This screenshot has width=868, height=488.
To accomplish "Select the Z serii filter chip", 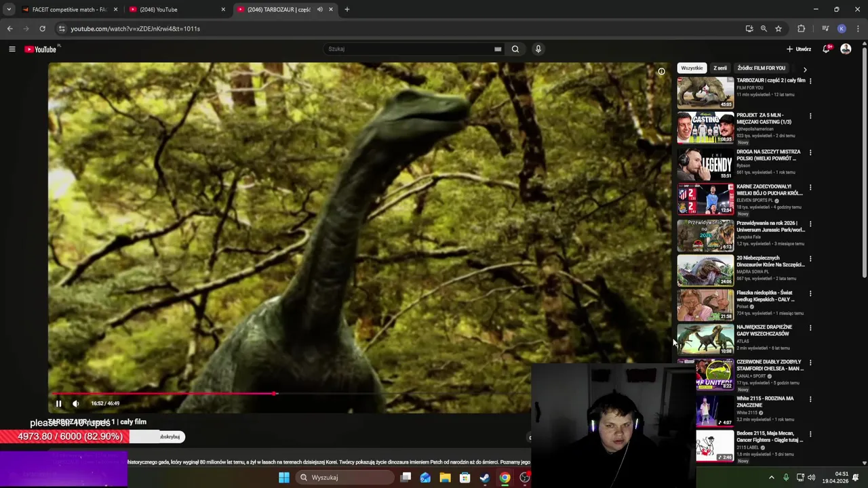I will (720, 68).
